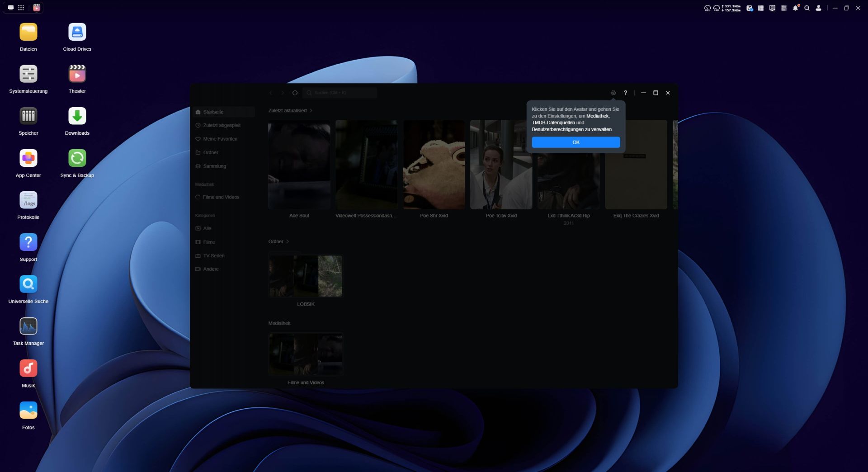
Task: Expand the Ordner section chevron
Action: (288, 241)
